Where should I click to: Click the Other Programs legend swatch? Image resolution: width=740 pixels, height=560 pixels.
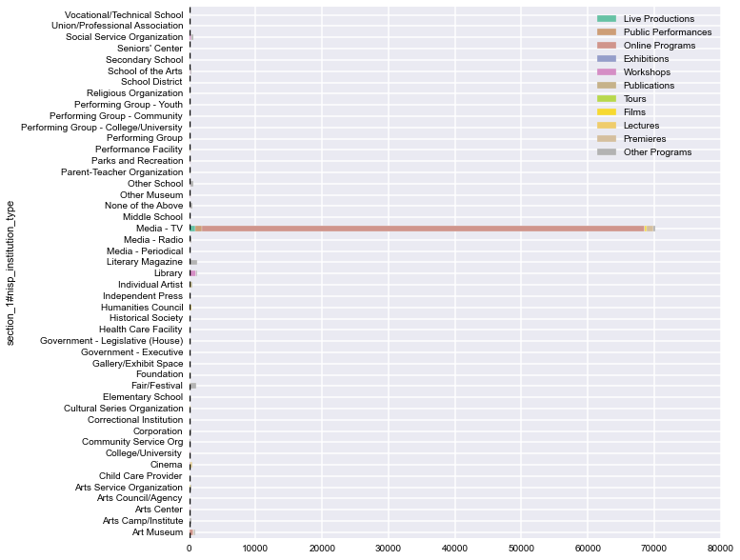pos(607,152)
